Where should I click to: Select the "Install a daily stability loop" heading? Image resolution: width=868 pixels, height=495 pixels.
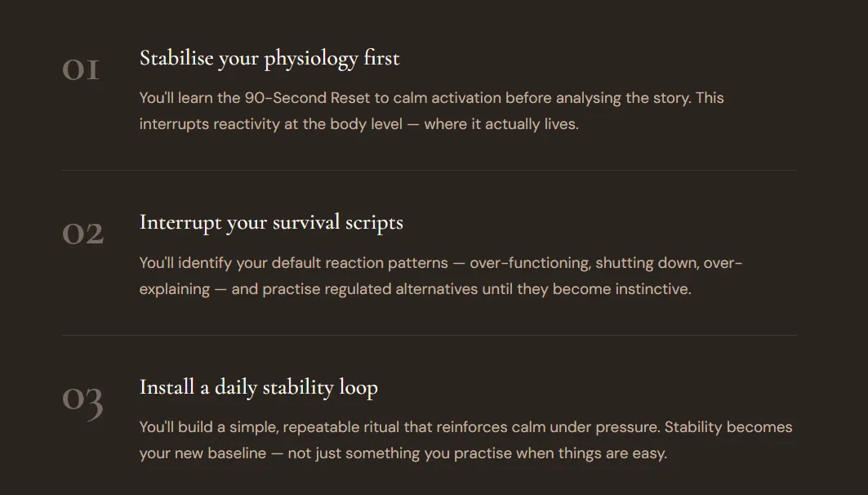259,387
